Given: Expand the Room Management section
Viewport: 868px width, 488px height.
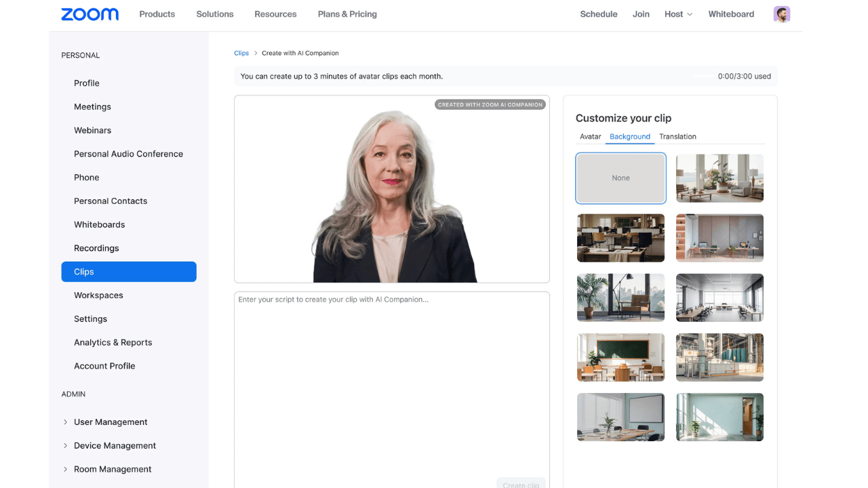Looking at the screenshot, I should click(113, 469).
